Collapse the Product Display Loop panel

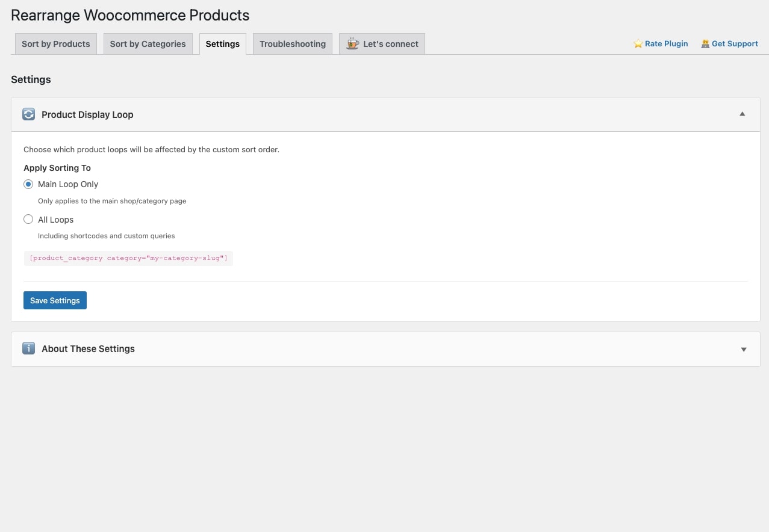tap(743, 114)
